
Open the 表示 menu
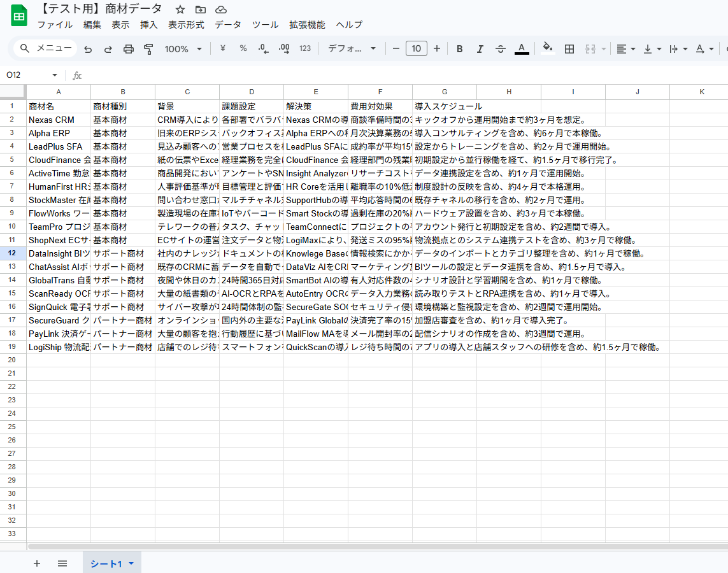[x=120, y=25]
